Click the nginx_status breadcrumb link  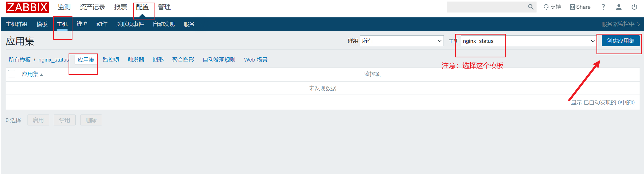point(54,60)
